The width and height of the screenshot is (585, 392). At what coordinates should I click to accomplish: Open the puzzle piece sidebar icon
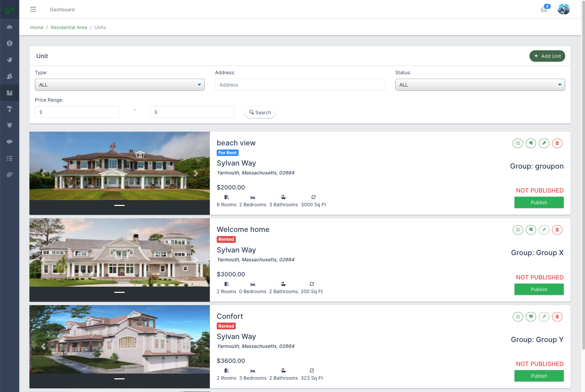point(10,60)
